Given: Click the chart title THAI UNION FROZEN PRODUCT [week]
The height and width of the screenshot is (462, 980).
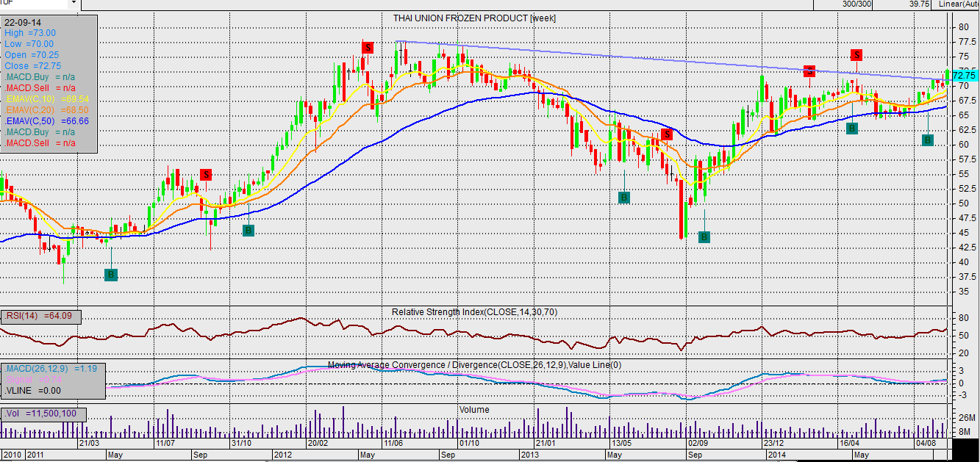Looking at the screenshot, I should [475, 18].
